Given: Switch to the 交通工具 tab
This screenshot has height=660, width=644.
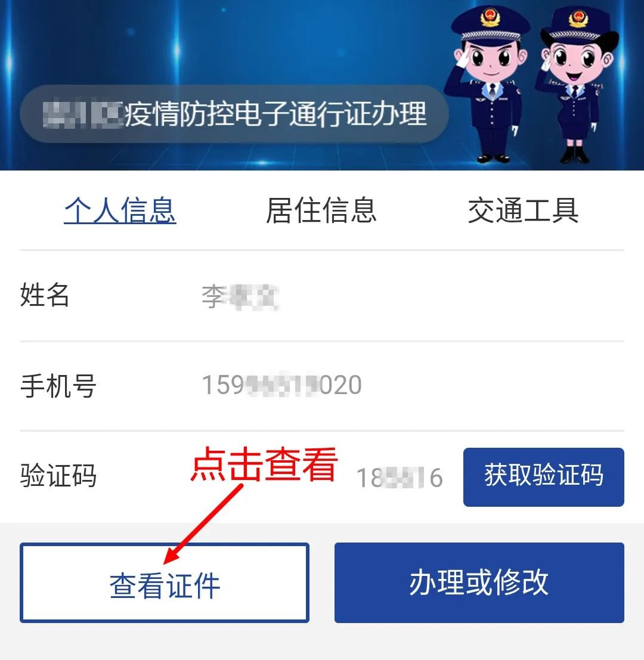Looking at the screenshot, I should pyautogui.click(x=523, y=210).
